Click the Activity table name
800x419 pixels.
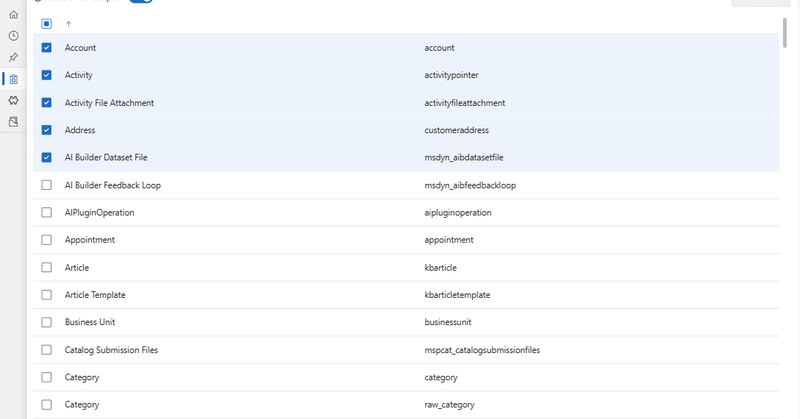(x=79, y=75)
